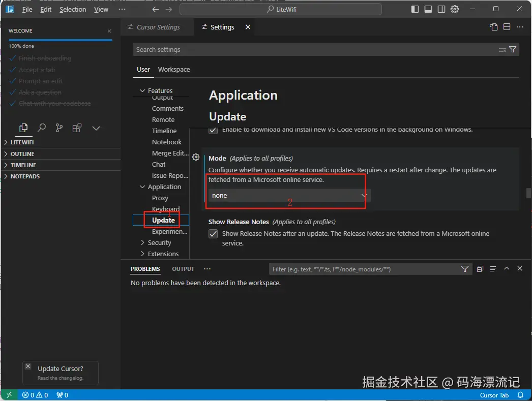Clear settings search input icon
The height and width of the screenshot is (401, 532).
click(502, 49)
